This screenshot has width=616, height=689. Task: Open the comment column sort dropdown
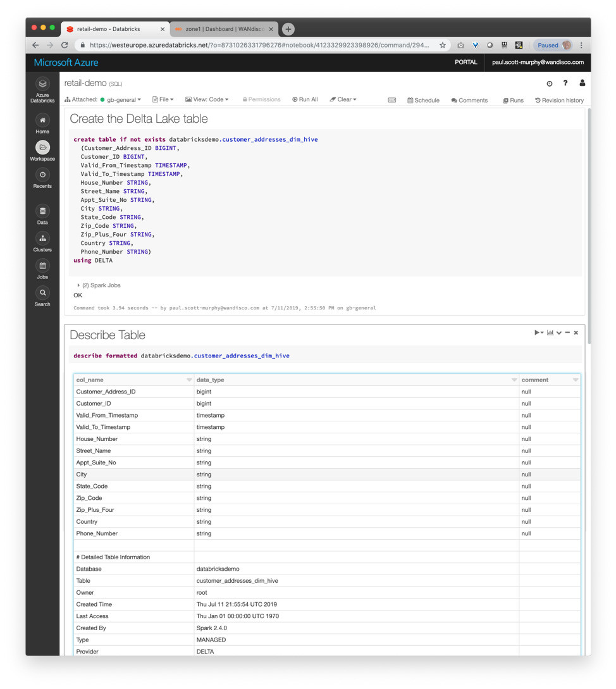click(x=575, y=380)
